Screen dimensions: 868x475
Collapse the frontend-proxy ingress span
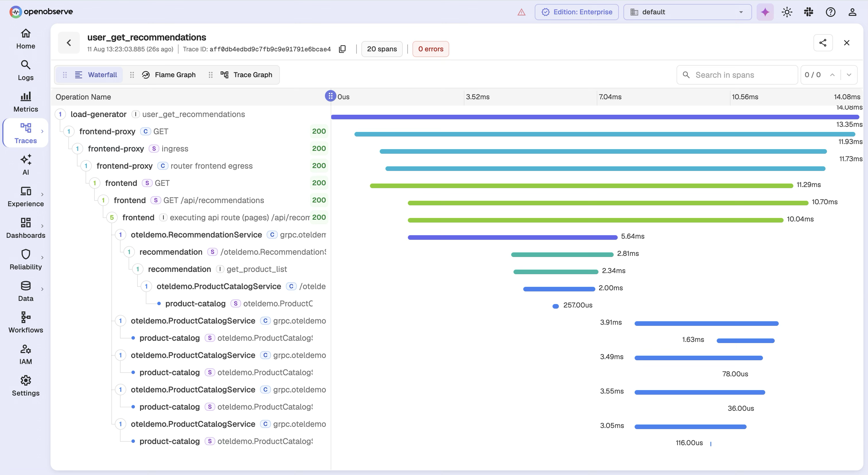[77, 149]
